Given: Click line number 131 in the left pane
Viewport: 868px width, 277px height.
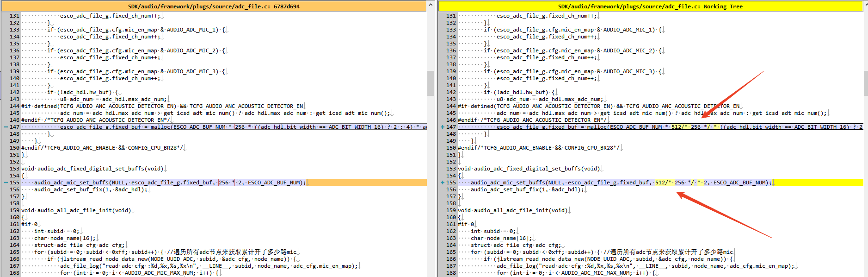Looking at the screenshot, I should (14, 16).
